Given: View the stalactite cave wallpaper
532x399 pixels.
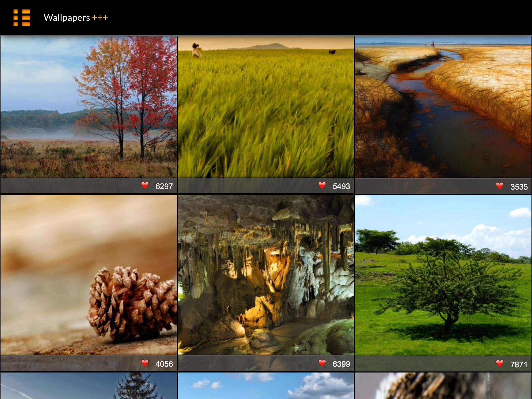Looking at the screenshot, I should click(x=266, y=275).
